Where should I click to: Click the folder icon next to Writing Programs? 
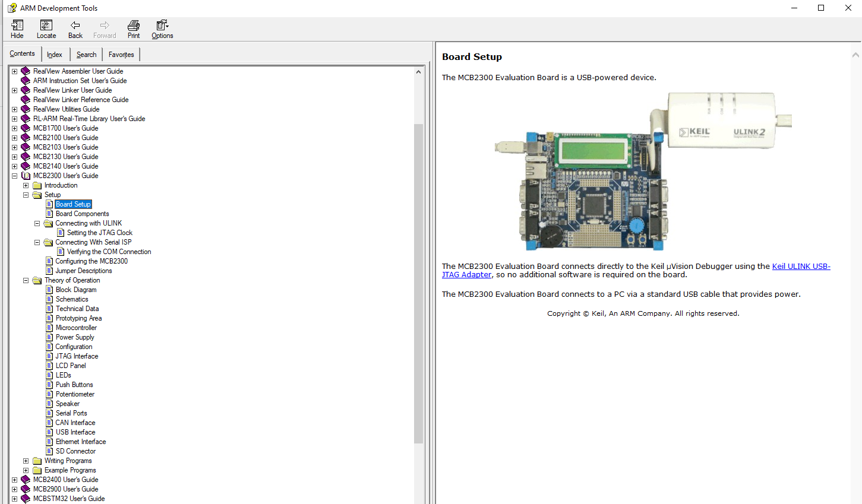(x=37, y=461)
